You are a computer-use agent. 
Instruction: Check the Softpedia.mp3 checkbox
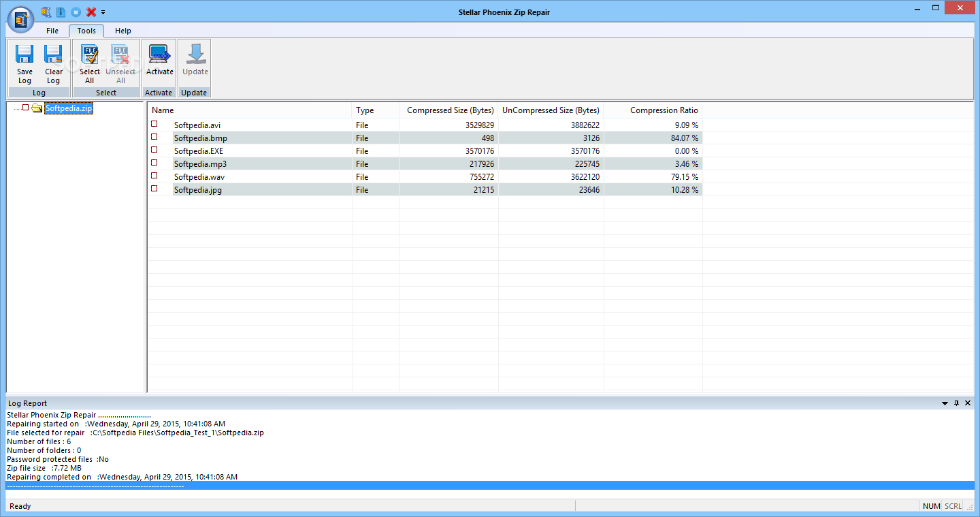(154, 163)
